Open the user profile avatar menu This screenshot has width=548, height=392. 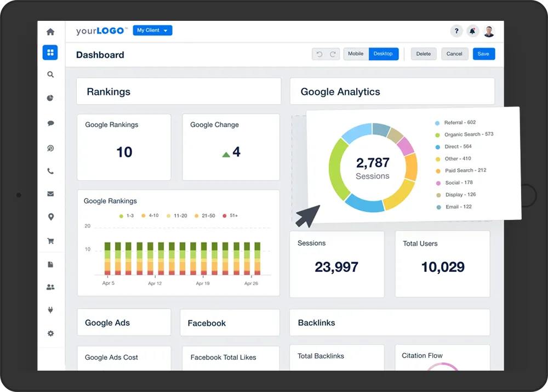[489, 31]
